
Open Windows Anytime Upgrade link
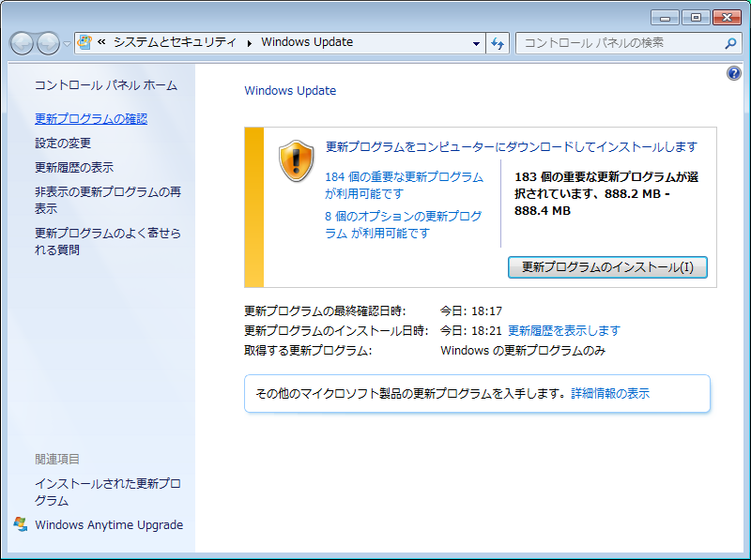(109, 525)
